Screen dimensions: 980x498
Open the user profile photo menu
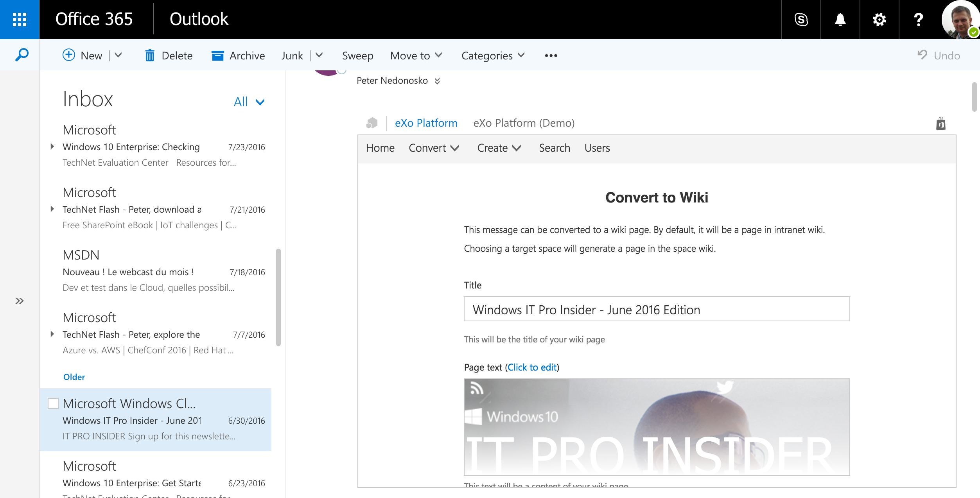[x=960, y=20]
